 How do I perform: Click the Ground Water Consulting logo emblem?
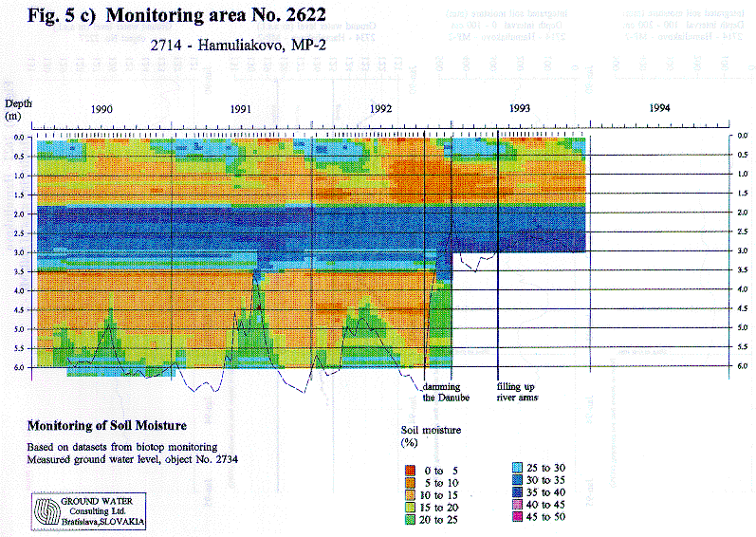tap(46, 510)
